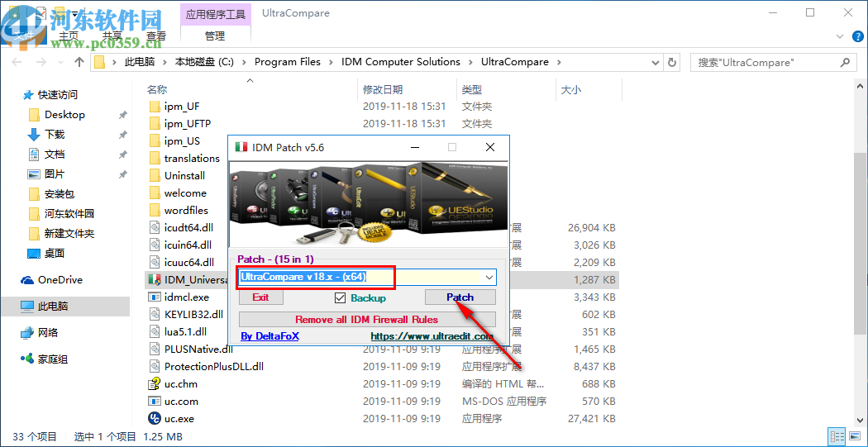Select the icudt64.dll file icon
This screenshot has width=868, height=447.
pyautogui.click(x=155, y=227)
